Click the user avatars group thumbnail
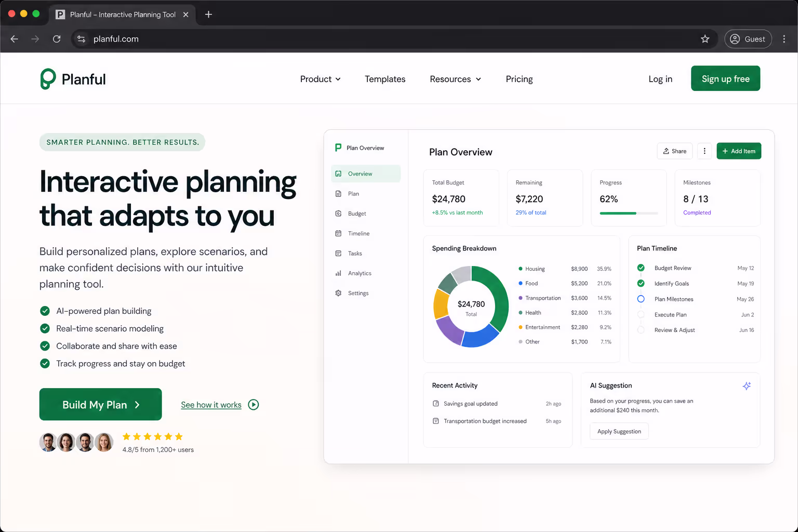Image resolution: width=798 pixels, height=532 pixels. coord(76,442)
